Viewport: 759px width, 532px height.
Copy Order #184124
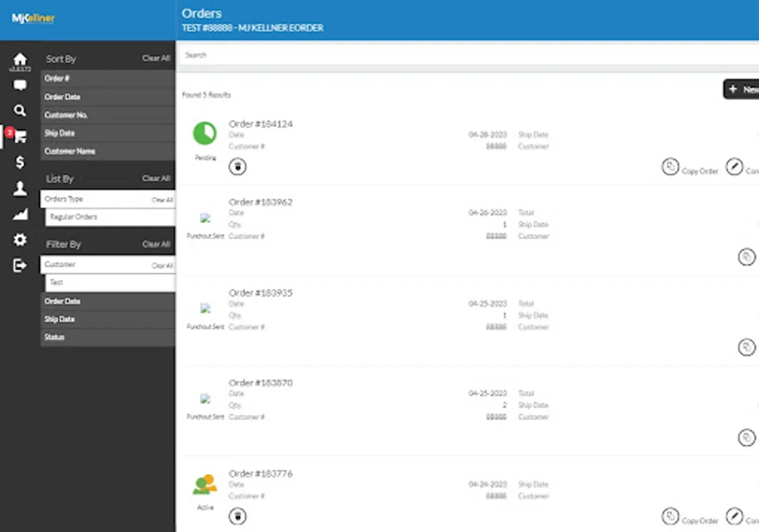[689, 168]
